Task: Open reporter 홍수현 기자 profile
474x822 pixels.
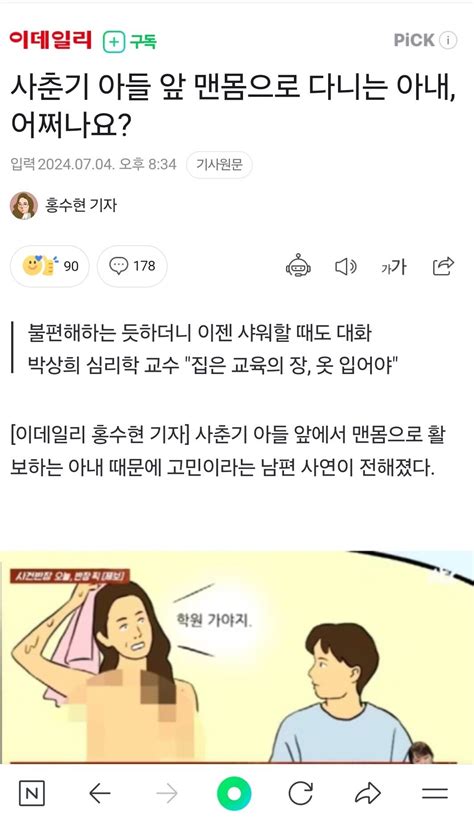Action: [x=80, y=205]
